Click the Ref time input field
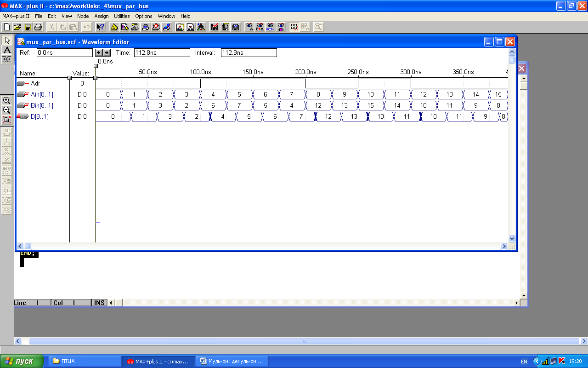This screenshot has width=588, height=368. tap(64, 53)
